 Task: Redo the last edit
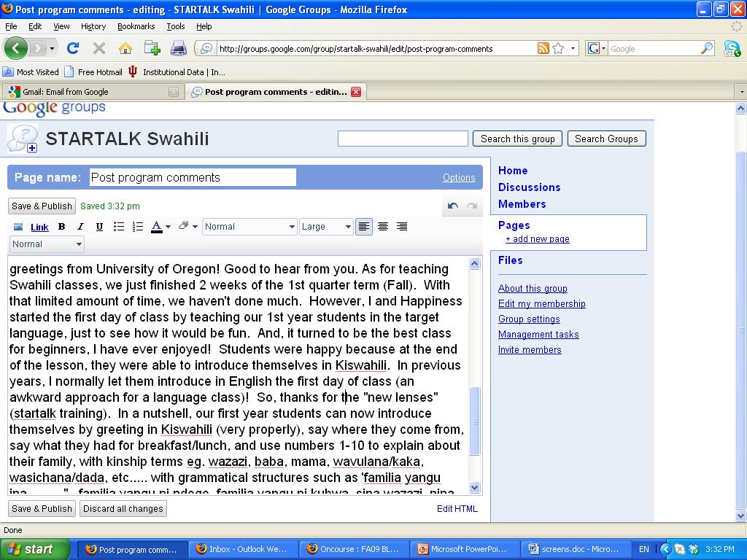[x=472, y=206]
